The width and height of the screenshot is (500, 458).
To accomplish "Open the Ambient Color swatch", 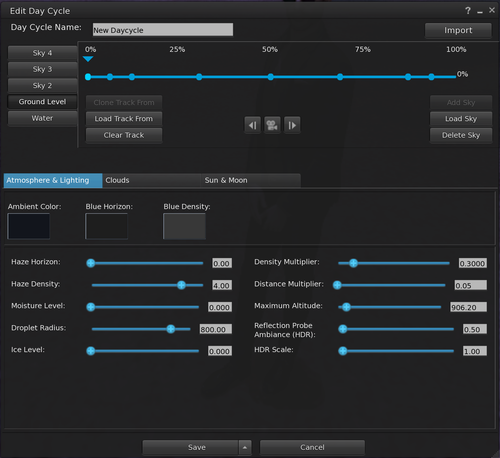I will click(x=29, y=226).
